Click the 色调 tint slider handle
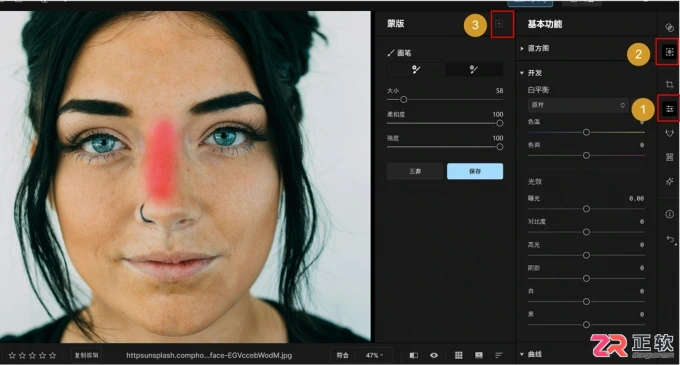The width and height of the screenshot is (680, 365). click(x=586, y=155)
